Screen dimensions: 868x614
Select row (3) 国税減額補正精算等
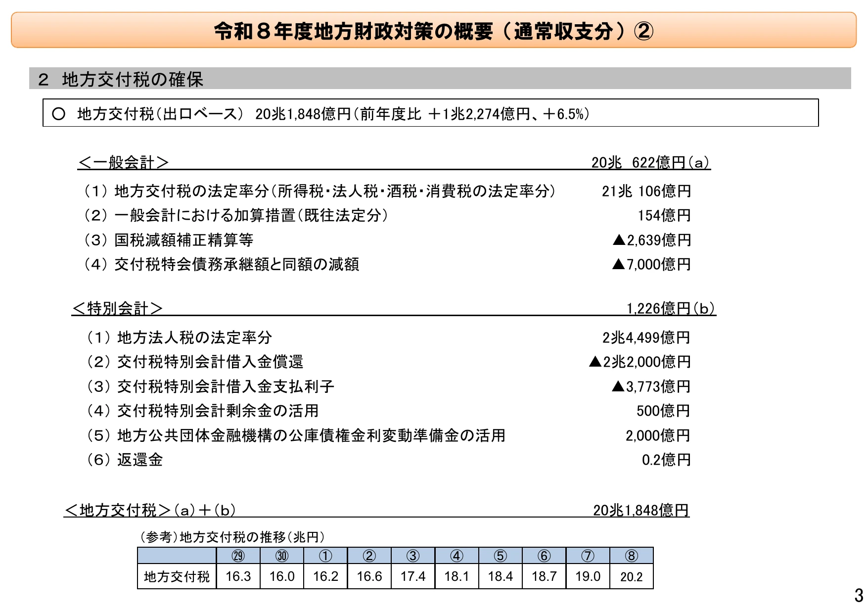pos(168,240)
